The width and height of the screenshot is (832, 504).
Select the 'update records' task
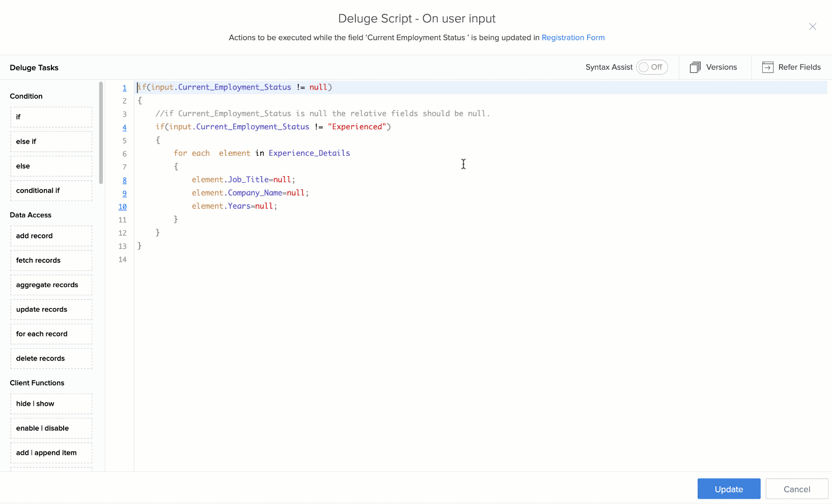(x=51, y=310)
